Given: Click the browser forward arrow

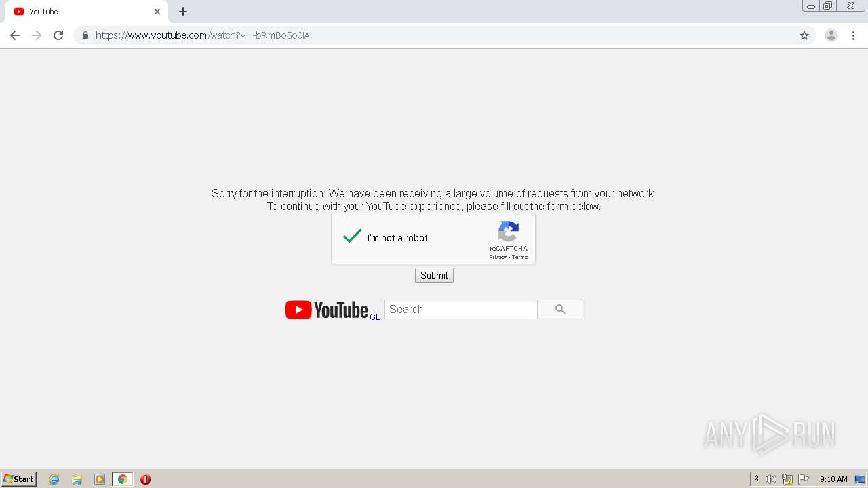Looking at the screenshot, I should 37,35.
